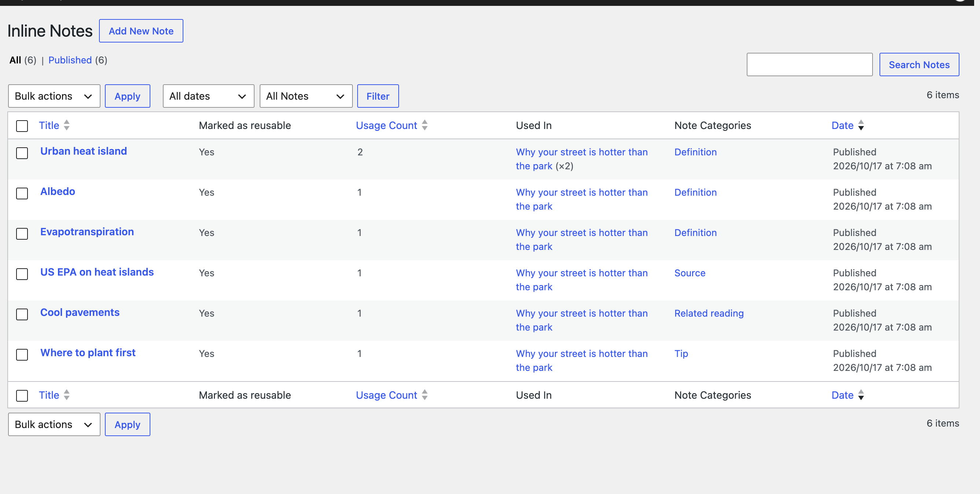Open the top Bulk actions dropdown
The width and height of the screenshot is (980, 494).
tap(54, 96)
